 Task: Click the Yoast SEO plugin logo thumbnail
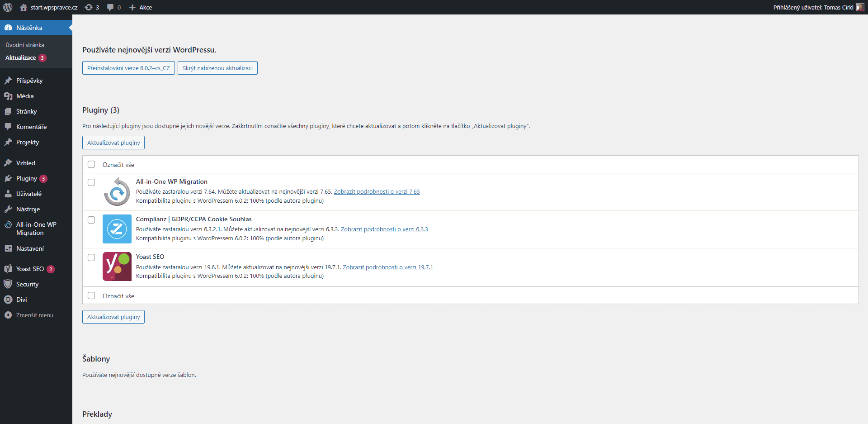[x=117, y=267]
